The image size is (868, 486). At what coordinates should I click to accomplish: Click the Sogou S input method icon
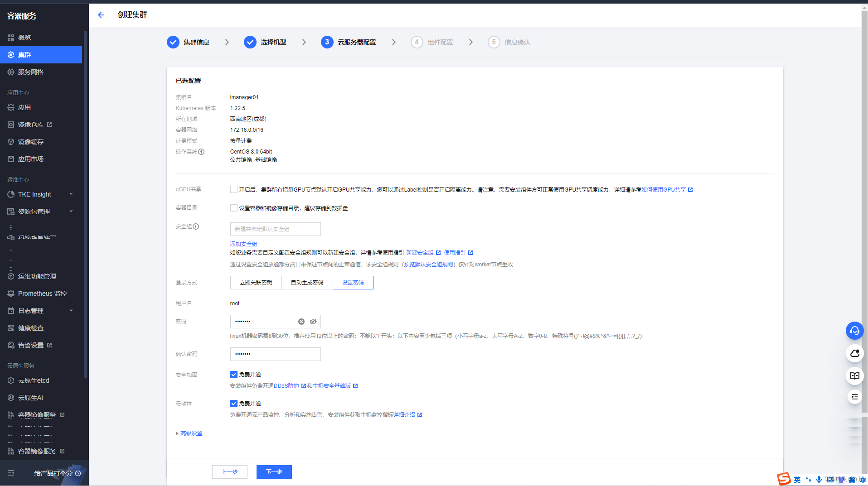tap(784, 479)
